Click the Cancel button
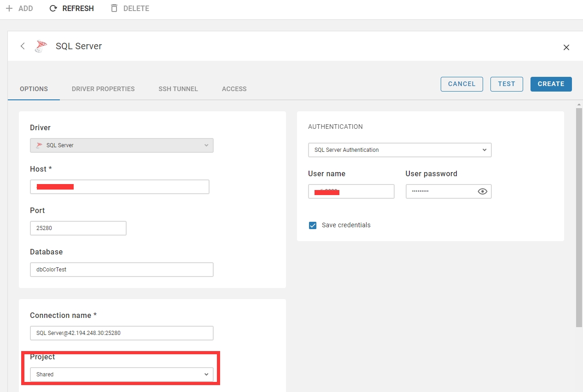 461,84
